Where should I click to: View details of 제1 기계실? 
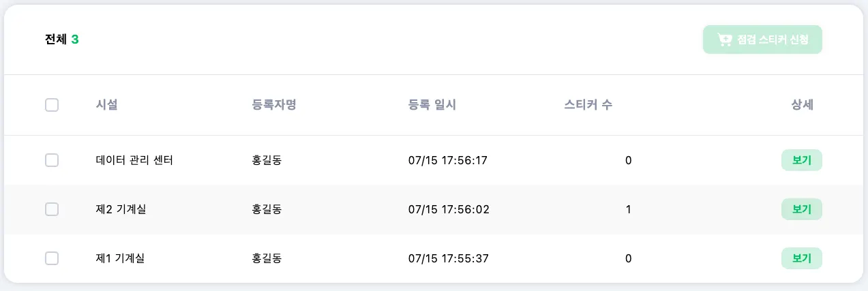click(801, 258)
